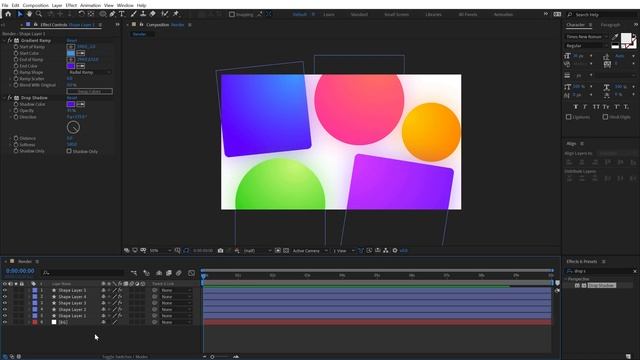This screenshot has width=640, height=360.
Task: Click the Swap Colors button
Action: tap(89, 91)
